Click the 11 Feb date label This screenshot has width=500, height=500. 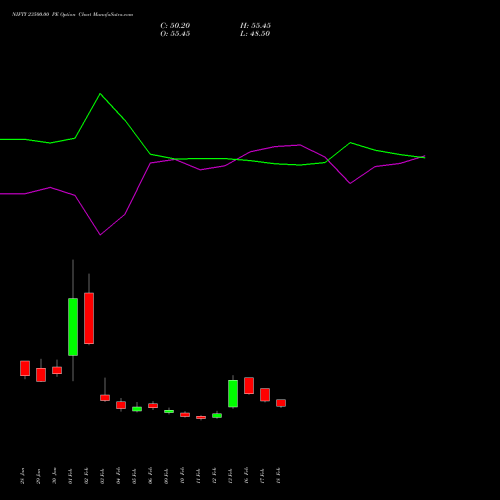(x=198, y=476)
